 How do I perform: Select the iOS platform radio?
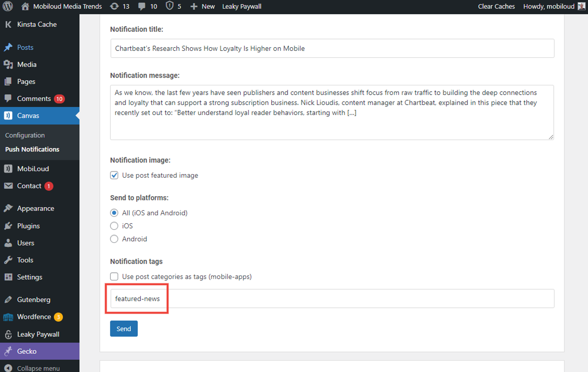[x=114, y=226]
